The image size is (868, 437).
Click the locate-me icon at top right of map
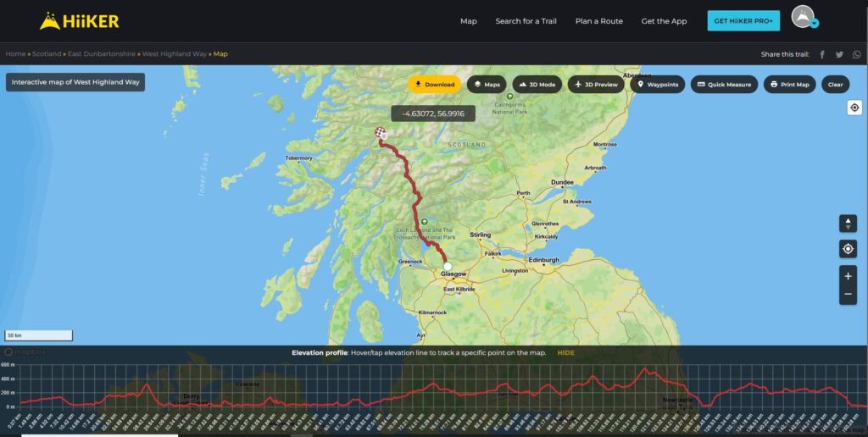click(854, 108)
